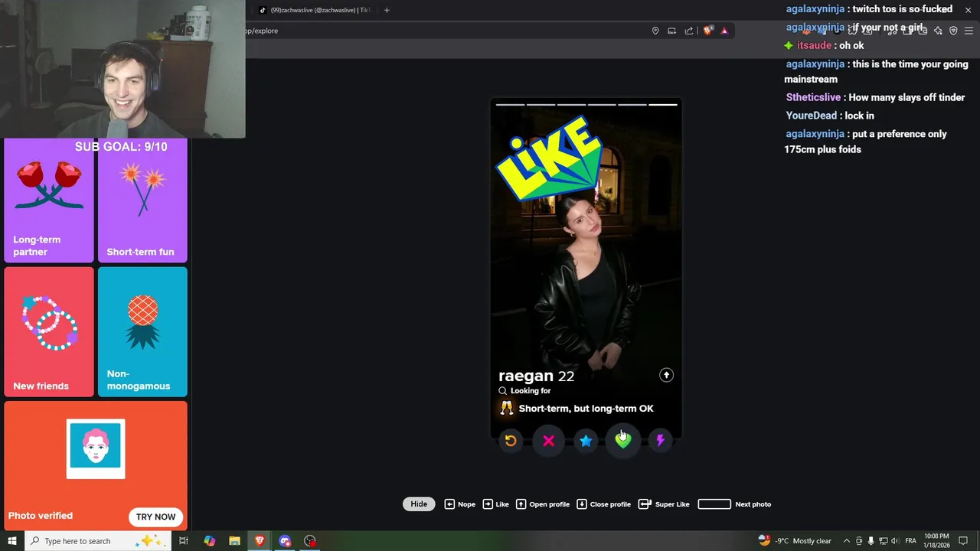Image resolution: width=980 pixels, height=551 pixels.
Task: Open raegan's profile with the up arrow icon
Action: 666,375
